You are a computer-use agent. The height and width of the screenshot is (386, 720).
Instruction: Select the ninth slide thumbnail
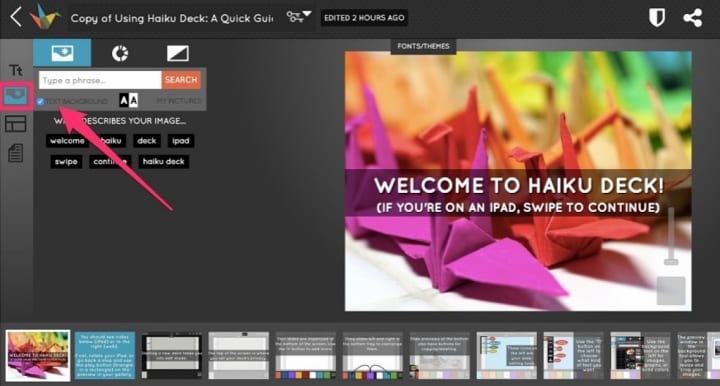(x=574, y=356)
